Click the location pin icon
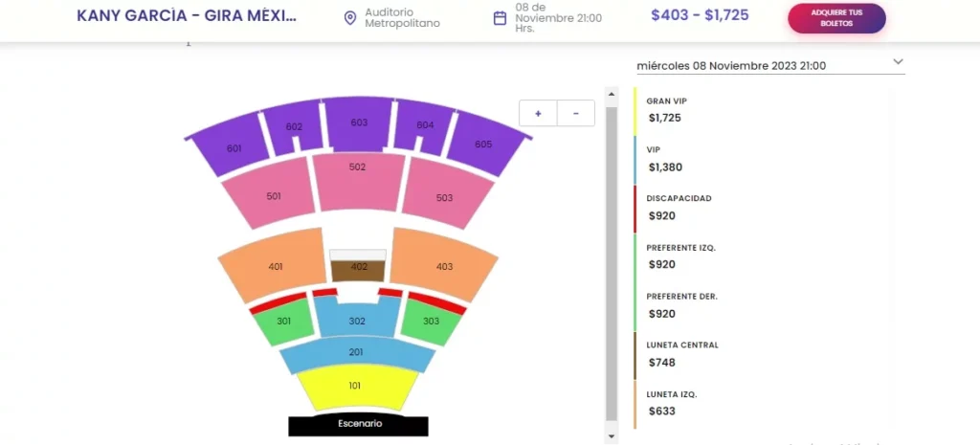 [x=350, y=18]
